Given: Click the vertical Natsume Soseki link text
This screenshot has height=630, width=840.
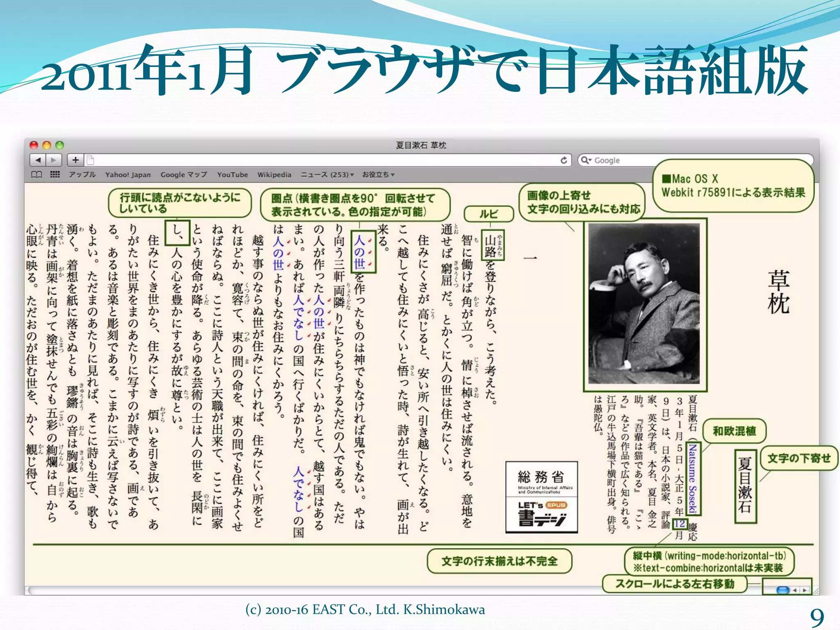Looking at the screenshot, I should pos(693,478).
